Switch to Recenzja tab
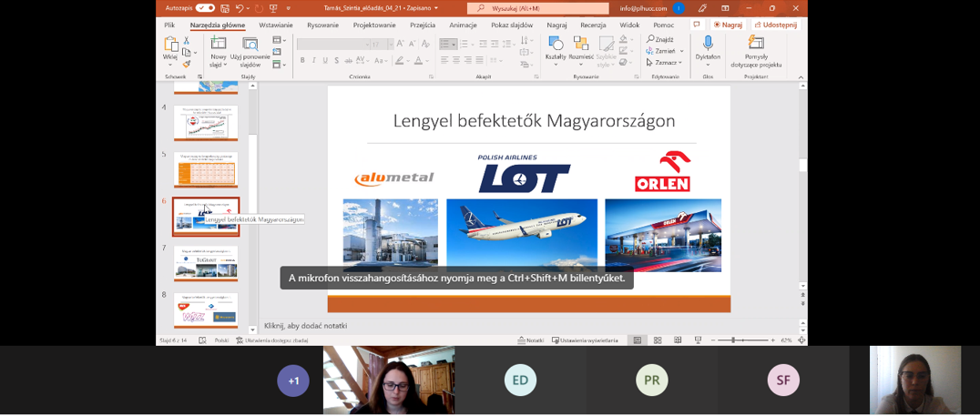 [x=593, y=25]
